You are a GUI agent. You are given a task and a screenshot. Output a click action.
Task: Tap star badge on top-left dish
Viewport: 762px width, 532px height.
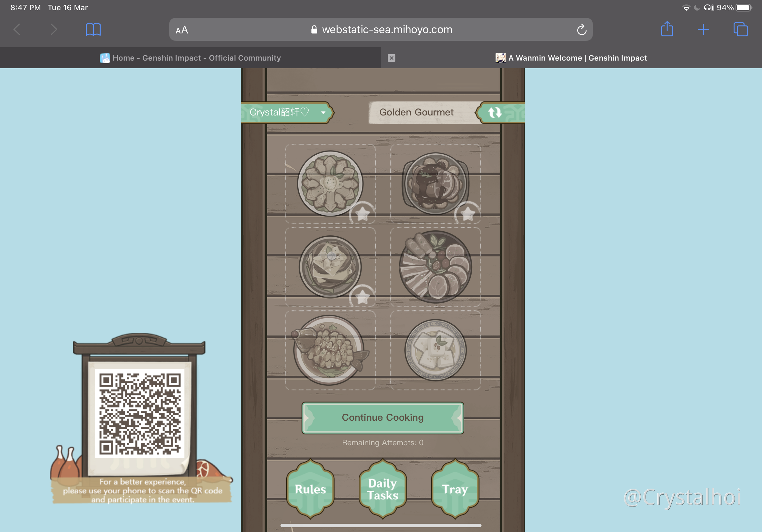tap(362, 213)
